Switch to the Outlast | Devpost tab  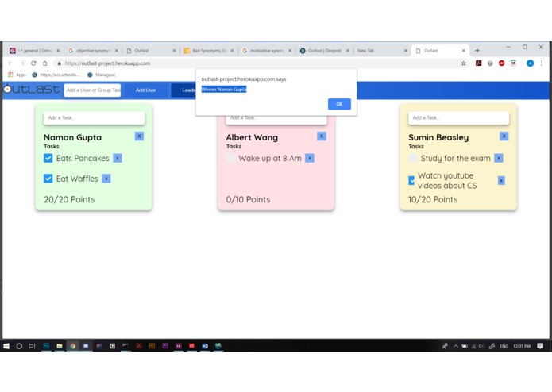click(325, 51)
